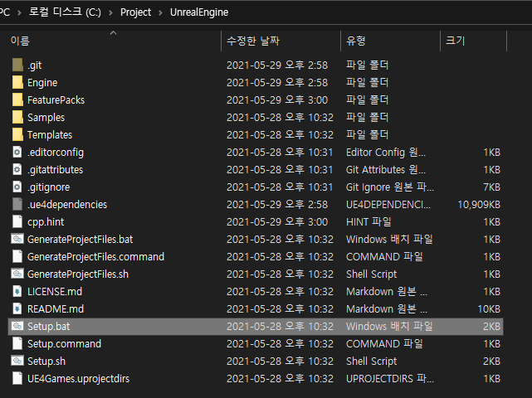Click the UPROJECTDIRS 파... type cell
Screen dimensions: 532x398
[390, 378]
